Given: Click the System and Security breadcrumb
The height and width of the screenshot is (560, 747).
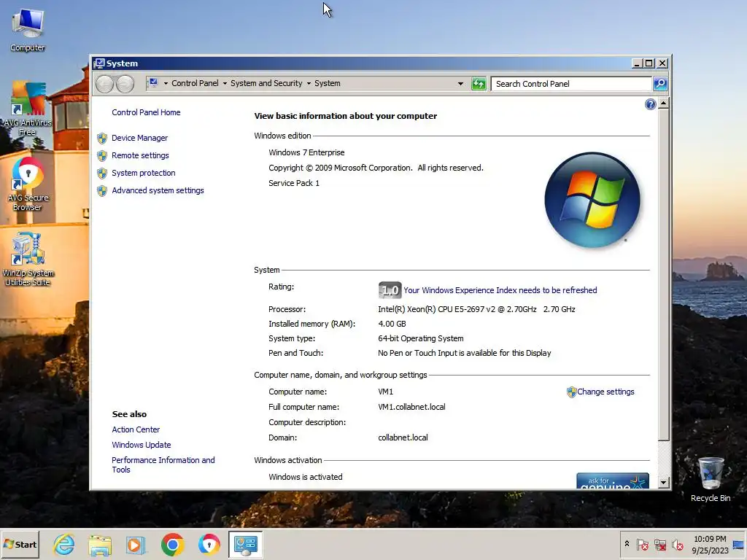Looking at the screenshot, I should pos(266,83).
